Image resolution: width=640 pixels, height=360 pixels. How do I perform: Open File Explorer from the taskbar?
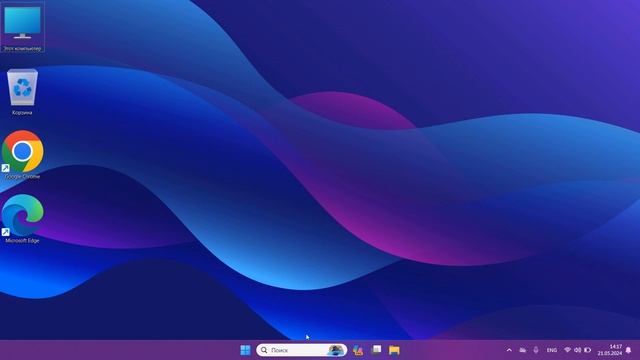[394, 350]
